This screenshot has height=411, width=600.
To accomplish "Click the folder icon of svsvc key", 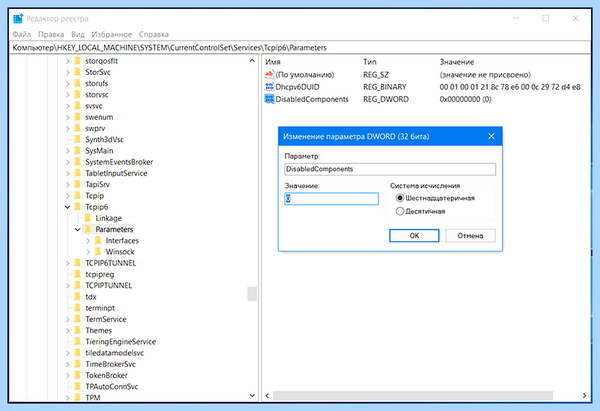I will (x=78, y=106).
